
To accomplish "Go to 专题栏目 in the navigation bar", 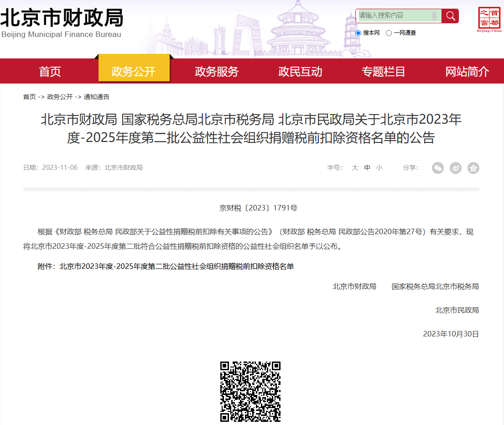I will (384, 72).
